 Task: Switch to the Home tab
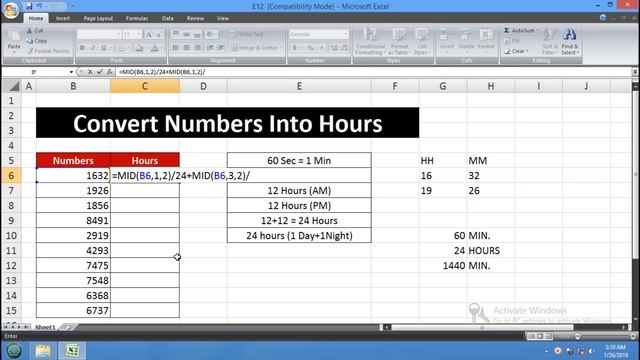[36, 18]
